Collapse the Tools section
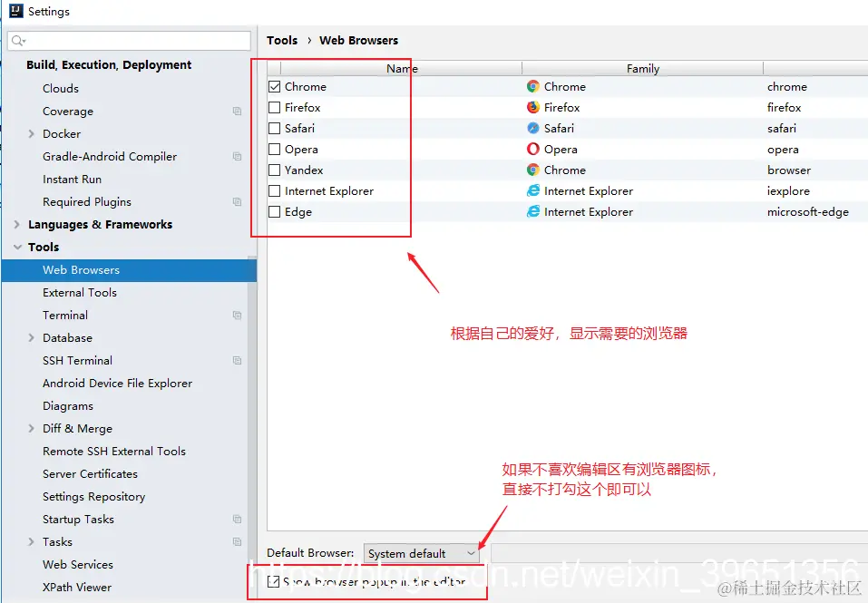This screenshot has height=603, width=868. (x=17, y=248)
